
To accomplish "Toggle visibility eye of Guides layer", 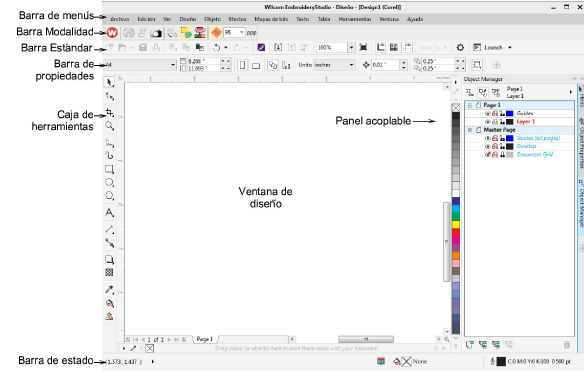I will [x=487, y=113].
